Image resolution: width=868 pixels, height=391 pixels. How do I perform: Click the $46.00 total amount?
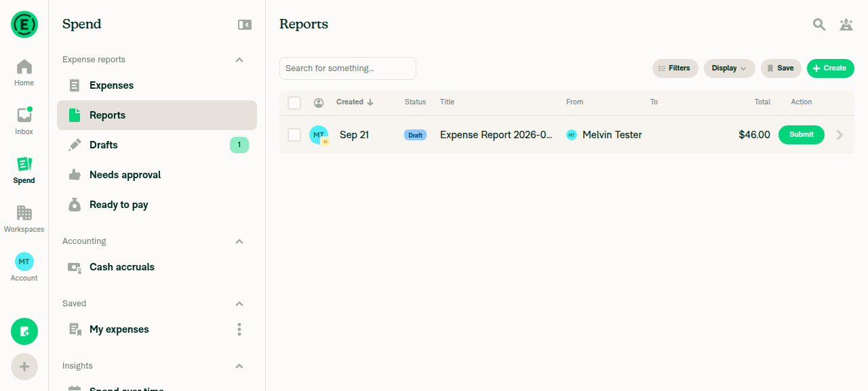pos(755,135)
